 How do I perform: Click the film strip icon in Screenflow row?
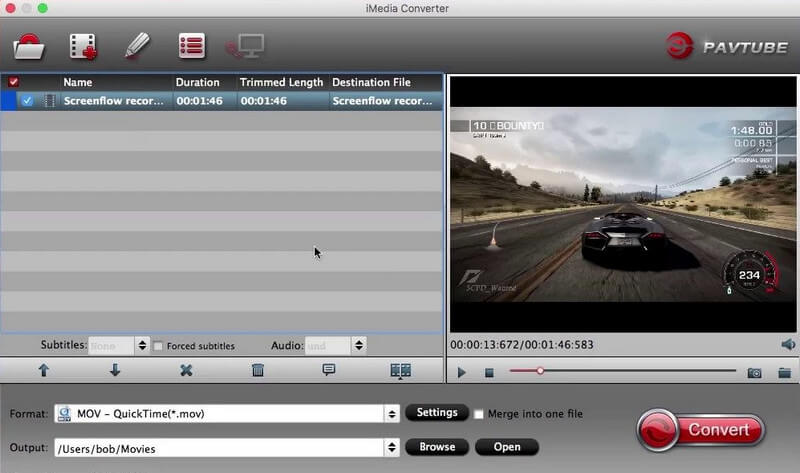pos(49,101)
